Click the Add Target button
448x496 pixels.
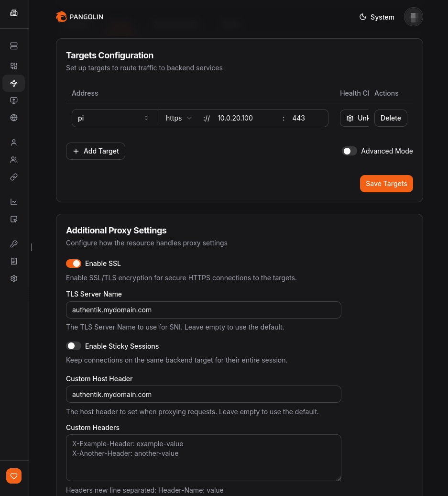pos(96,151)
